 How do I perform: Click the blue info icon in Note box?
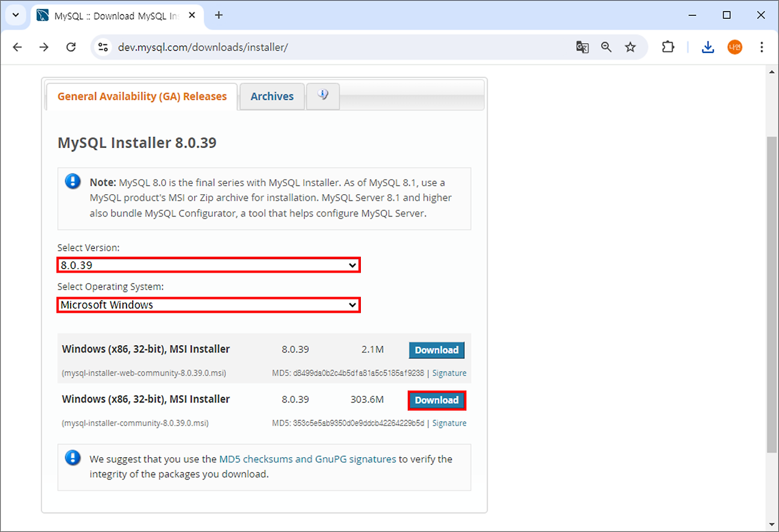point(73,181)
